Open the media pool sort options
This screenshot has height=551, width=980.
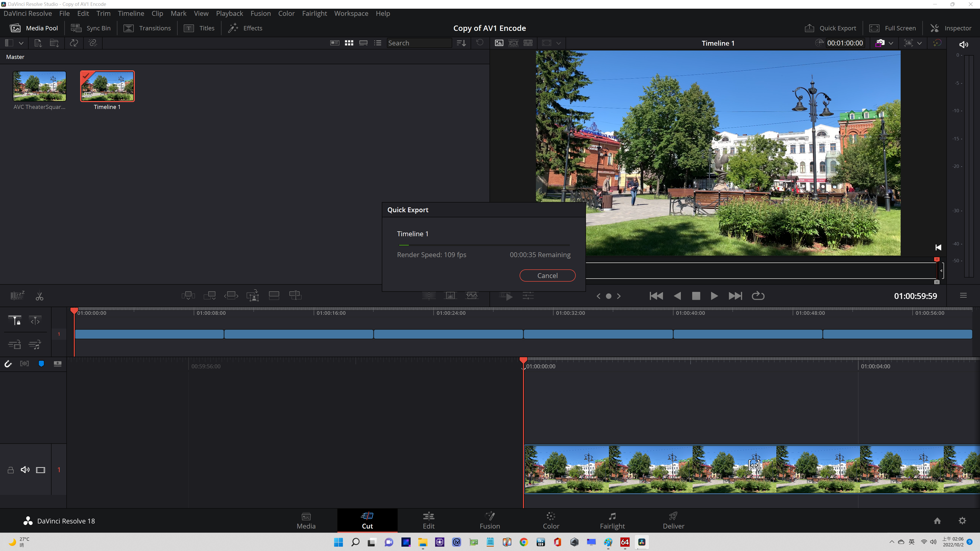pyautogui.click(x=461, y=43)
